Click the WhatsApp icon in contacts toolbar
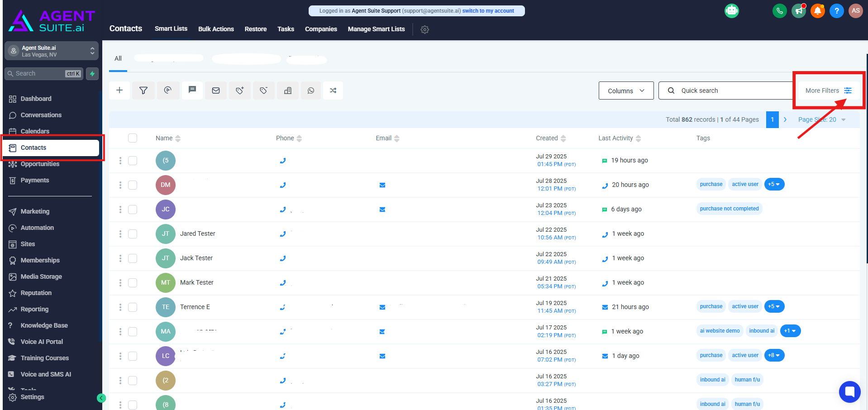 point(311,91)
